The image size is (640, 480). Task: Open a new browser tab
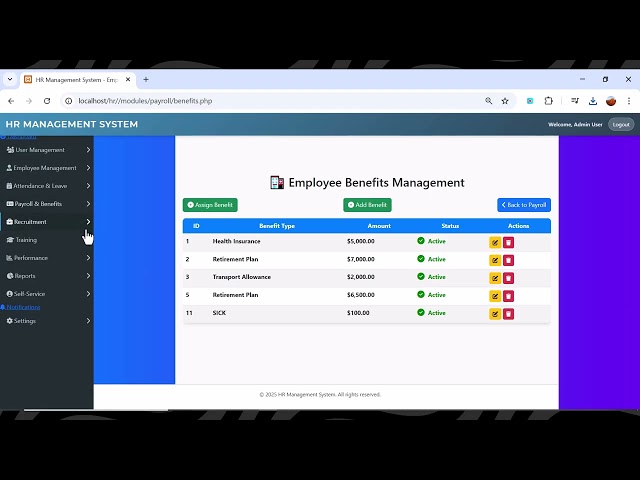pyautogui.click(x=146, y=80)
